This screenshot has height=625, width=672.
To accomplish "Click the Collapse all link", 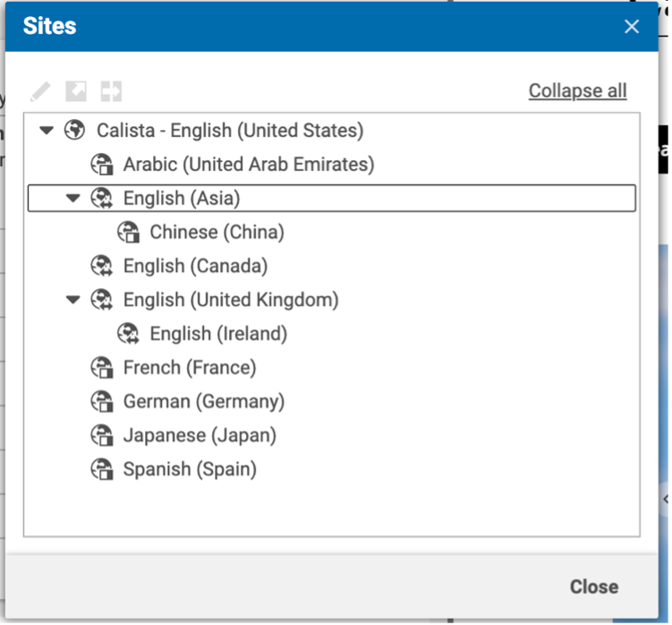I will click(578, 90).
